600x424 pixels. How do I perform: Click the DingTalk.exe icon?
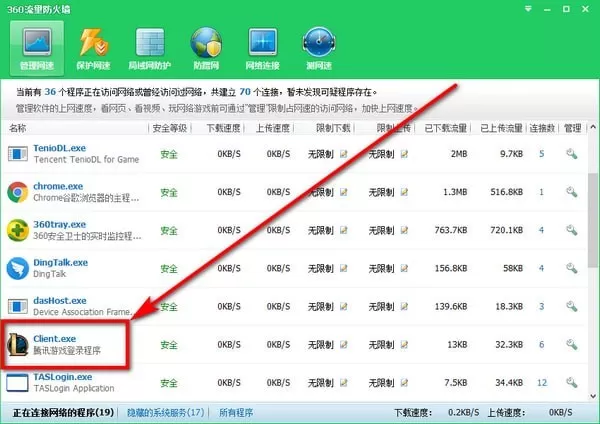pos(18,268)
